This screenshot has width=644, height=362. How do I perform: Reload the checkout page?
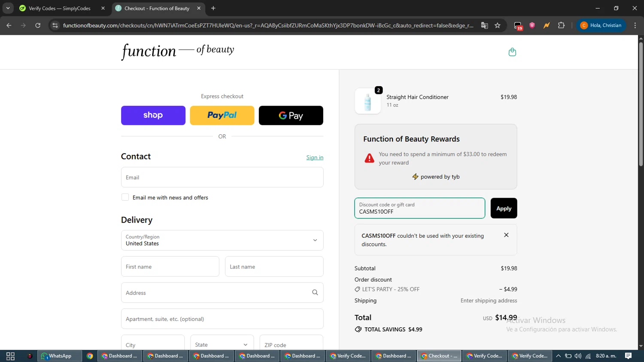[x=38, y=25]
